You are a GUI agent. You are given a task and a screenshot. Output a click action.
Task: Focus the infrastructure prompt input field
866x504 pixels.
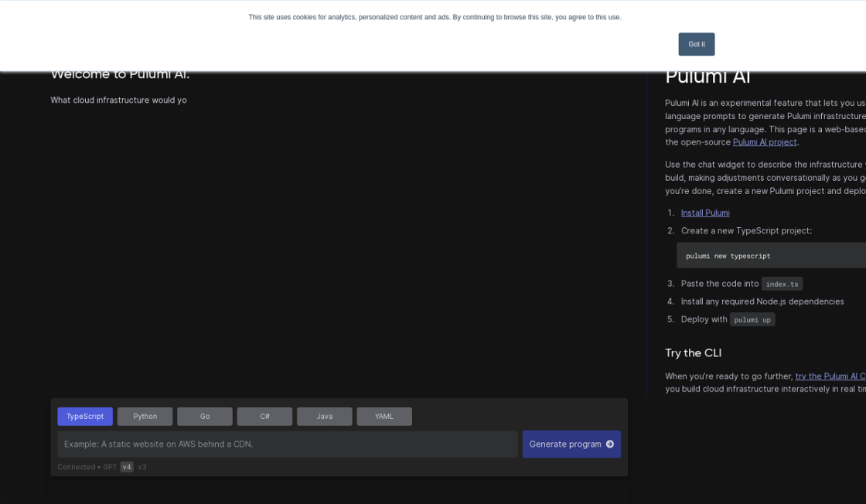(x=287, y=444)
